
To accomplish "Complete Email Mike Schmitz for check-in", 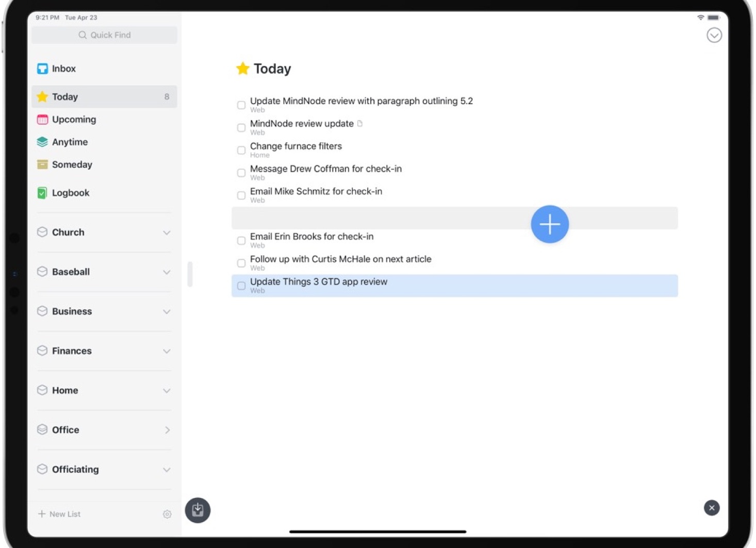I will 241,195.
